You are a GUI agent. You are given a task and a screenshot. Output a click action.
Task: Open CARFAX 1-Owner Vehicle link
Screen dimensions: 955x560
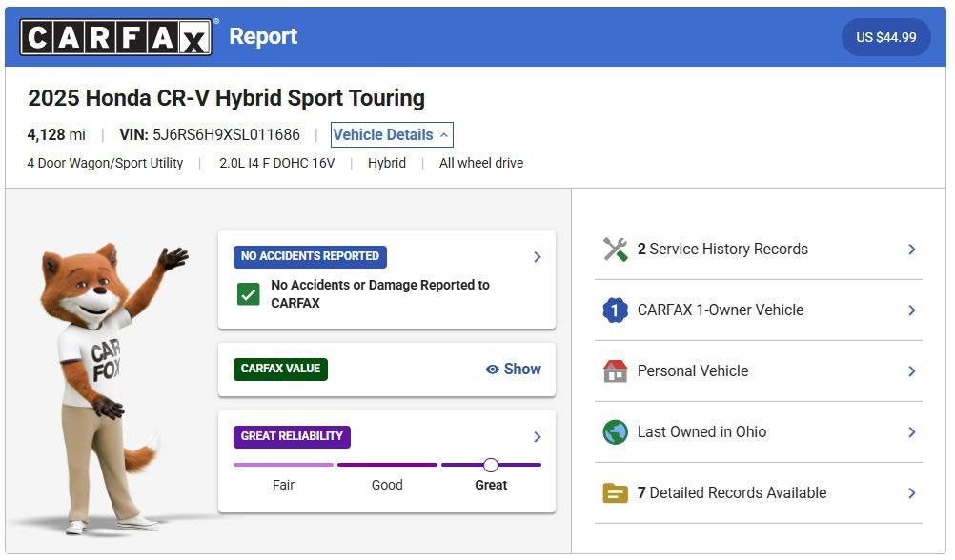click(721, 310)
